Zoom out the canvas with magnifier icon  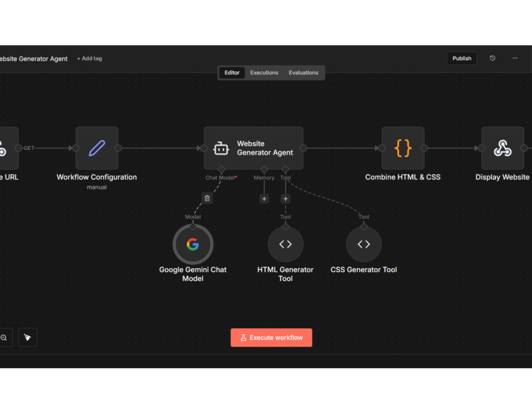4,338
